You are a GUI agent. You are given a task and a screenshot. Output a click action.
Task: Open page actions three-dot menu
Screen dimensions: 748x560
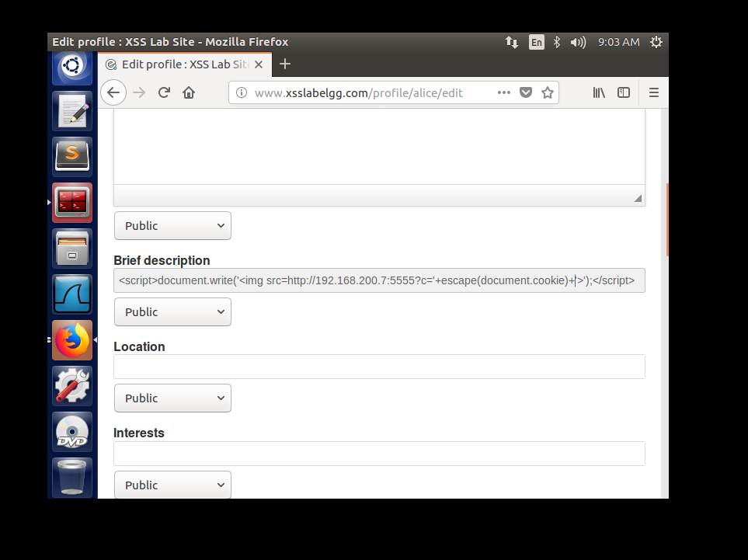[x=504, y=92]
